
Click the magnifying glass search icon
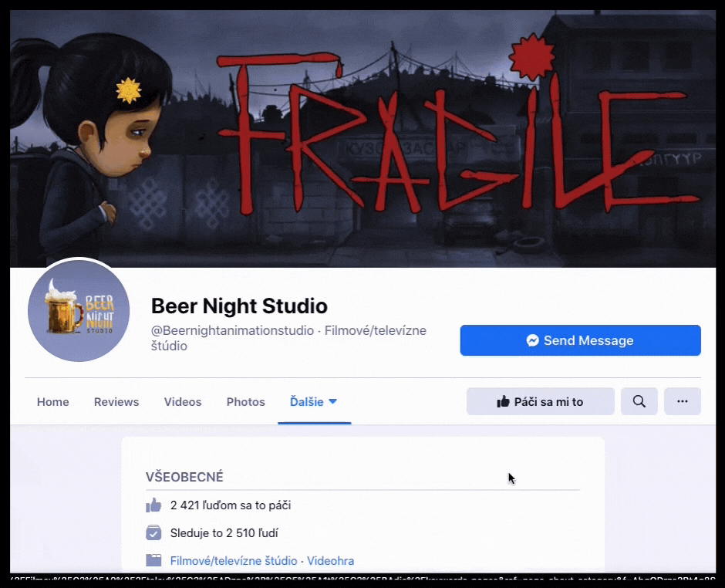click(639, 401)
